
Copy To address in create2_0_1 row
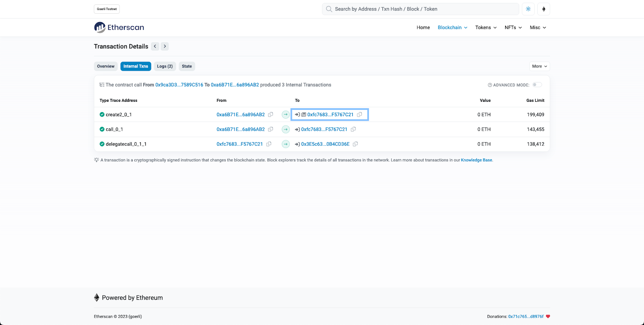coord(359,115)
